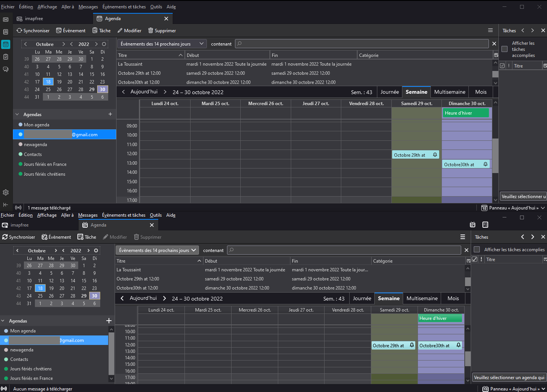Click the Calendar icon right of the tab bar

pos(473,225)
